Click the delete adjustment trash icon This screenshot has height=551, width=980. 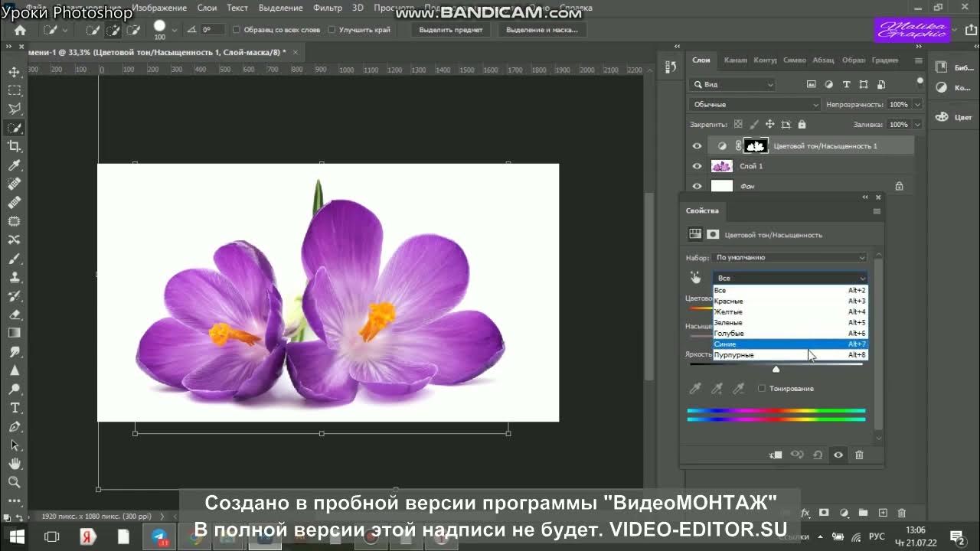click(x=859, y=455)
